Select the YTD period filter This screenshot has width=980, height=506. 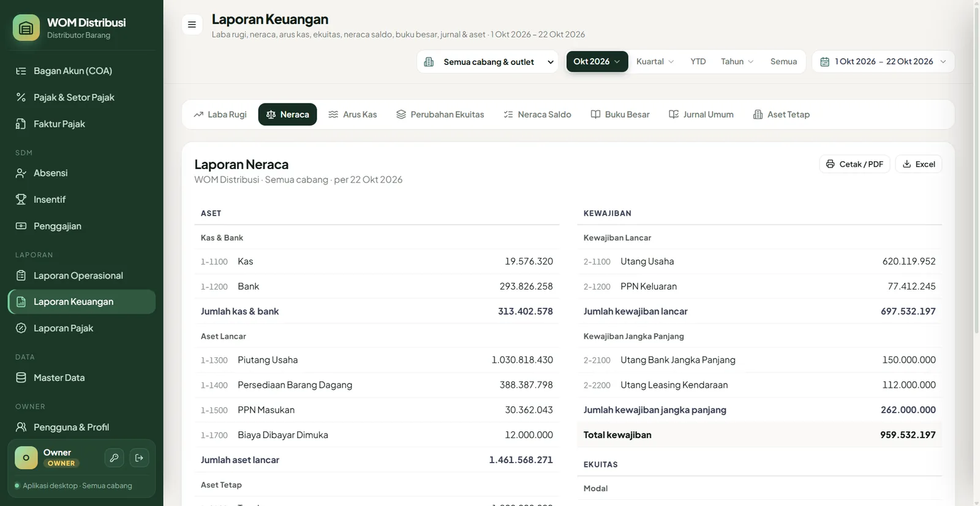(x=698, y=61)
